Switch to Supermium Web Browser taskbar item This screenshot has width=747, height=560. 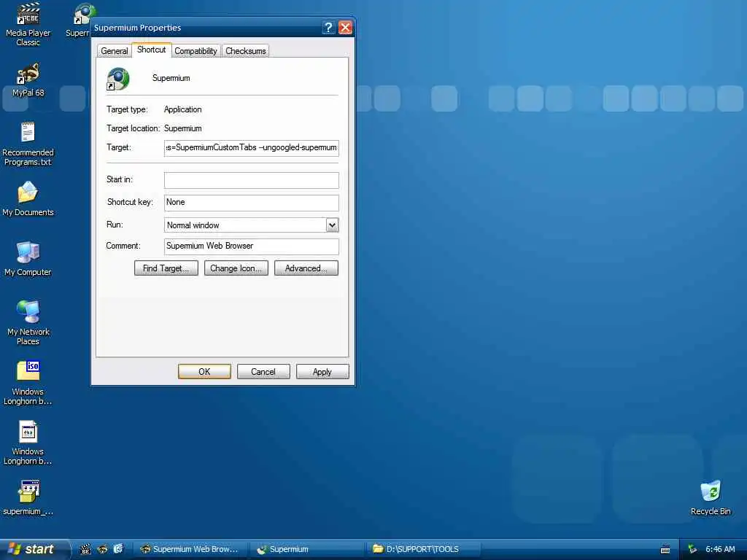pyautogui.click(x=190, y=549)
